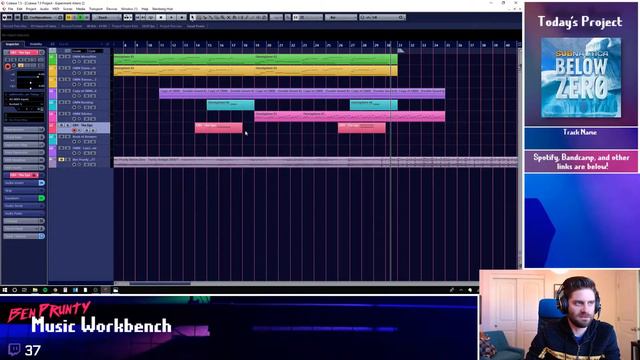Open Cortana search in taskbar

point(15,290)
